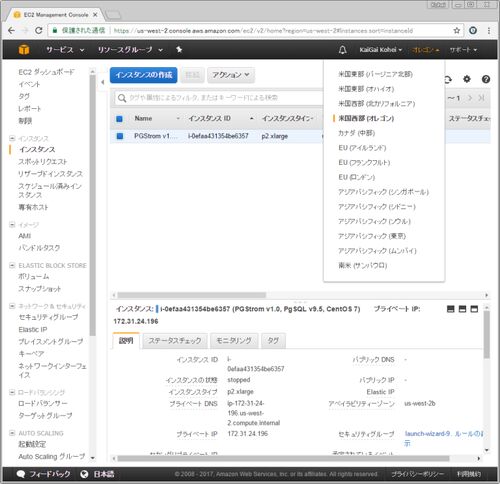Switch to the ステータスチェック tab
Image resolution: width=500 pixels, height=484 pixels.
point(175,341)
